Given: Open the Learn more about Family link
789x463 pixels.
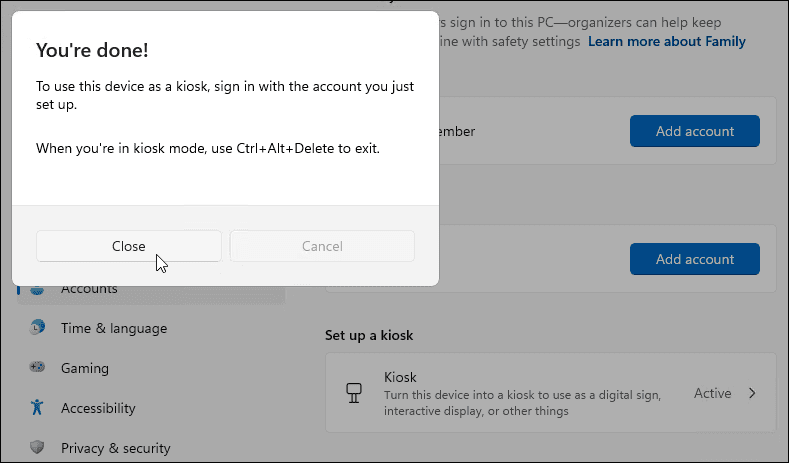Looking at the screenshot, I should (x=666, y=42).
